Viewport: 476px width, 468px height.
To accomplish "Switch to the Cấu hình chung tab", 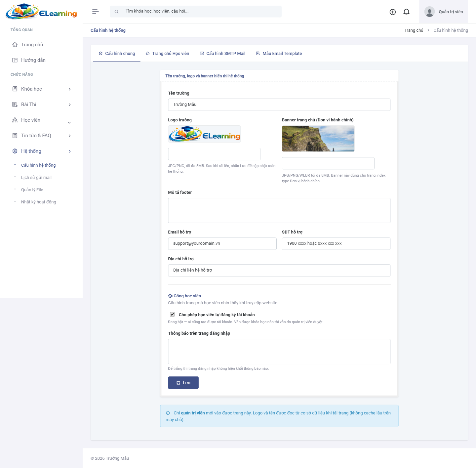I will tap(117, 54).
